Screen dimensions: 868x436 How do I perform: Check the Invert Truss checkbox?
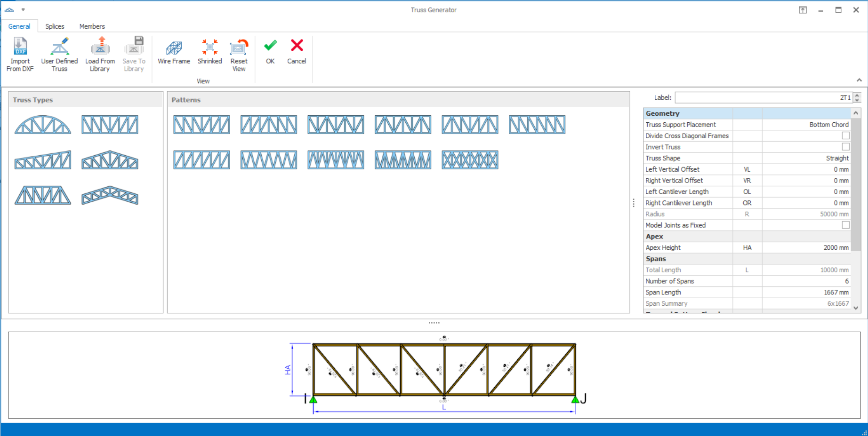coord(845,147)
